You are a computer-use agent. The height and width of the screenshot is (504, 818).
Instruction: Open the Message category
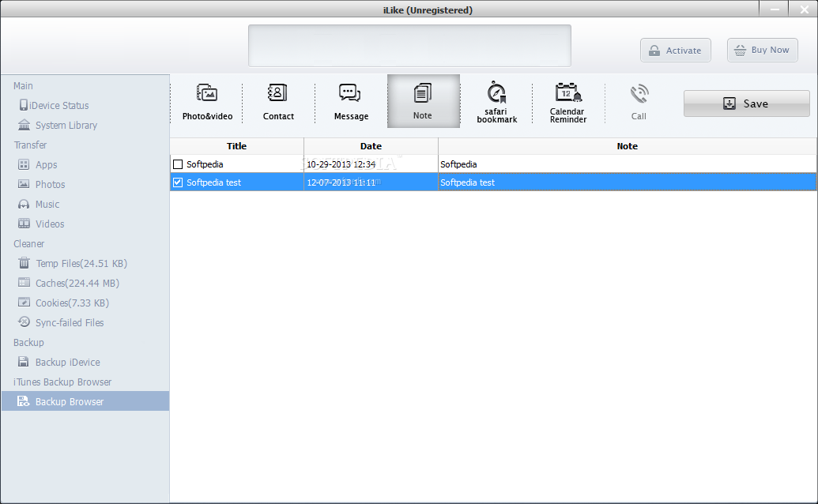pos(351,101)
